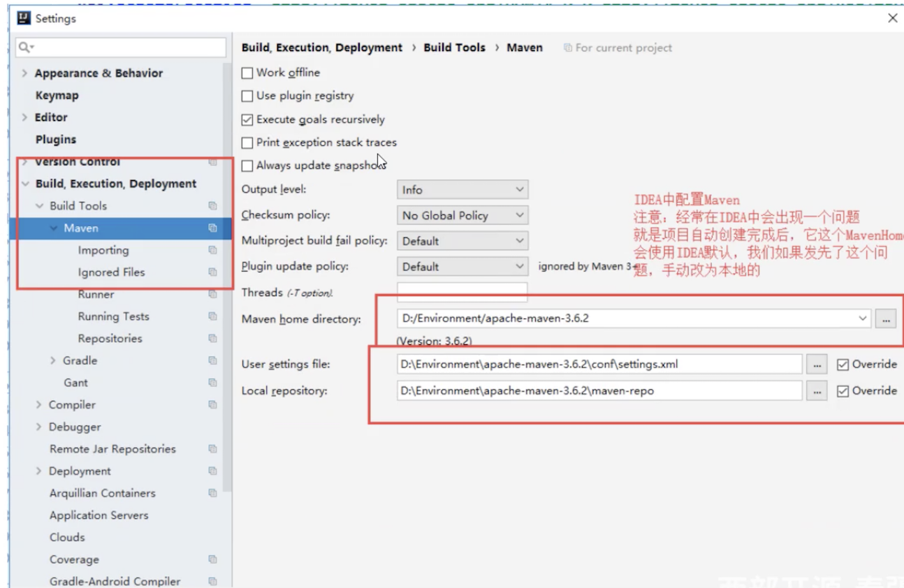Browse for User settings file with ellipsis button
Screen dimensions: 904x588
(817, 365)
